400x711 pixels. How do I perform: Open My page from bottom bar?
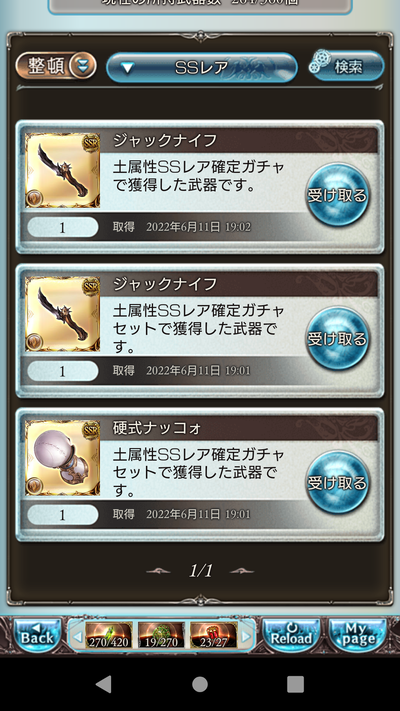coord(358,636)
